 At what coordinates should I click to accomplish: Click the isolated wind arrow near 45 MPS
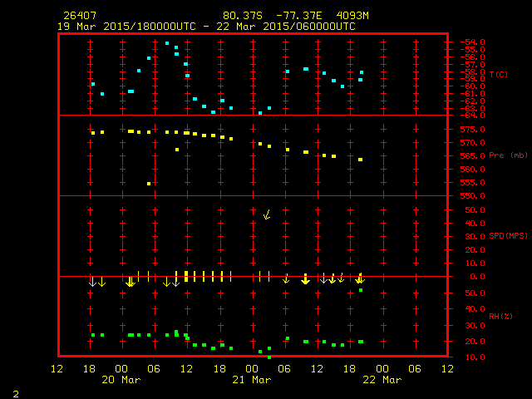click(x=267, y=214)
